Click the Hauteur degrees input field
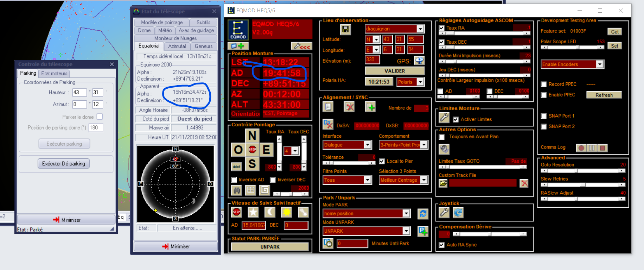This screenshot has width=644, height=270. point(79,93)
